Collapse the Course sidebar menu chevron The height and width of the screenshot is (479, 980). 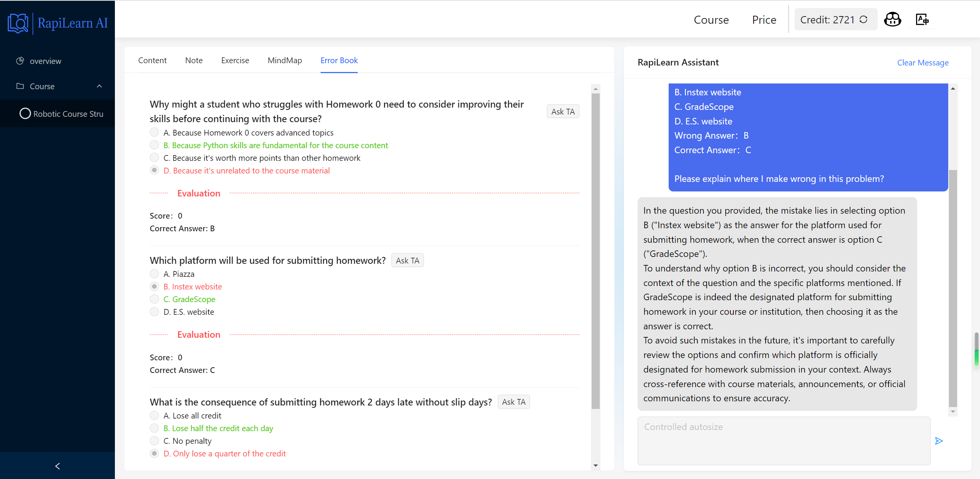(x=100, y=86)
